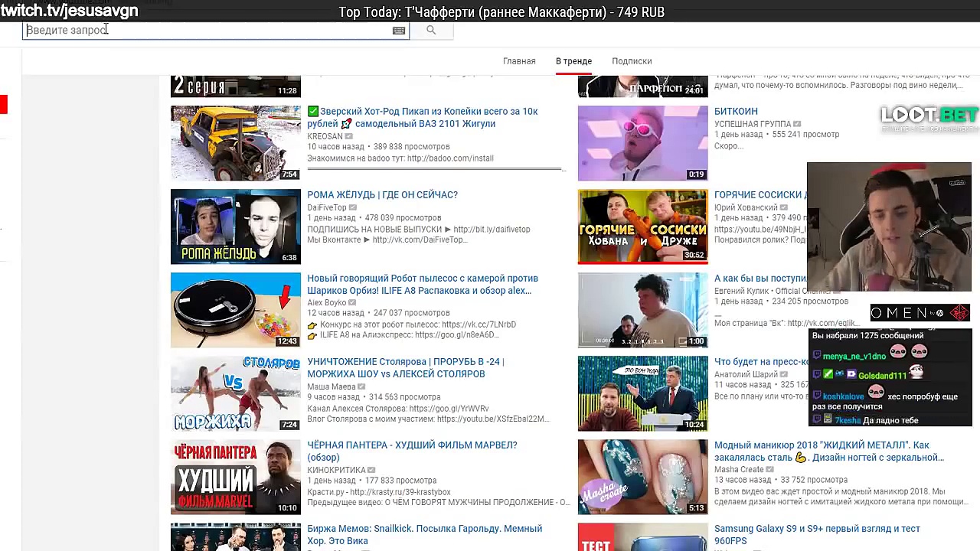Image resolution: width=980 pixels, height=551 pixels.
Task: Click verified badge next to УСПЕШНАЯ ГРУППА
Action: coord(797,124)
